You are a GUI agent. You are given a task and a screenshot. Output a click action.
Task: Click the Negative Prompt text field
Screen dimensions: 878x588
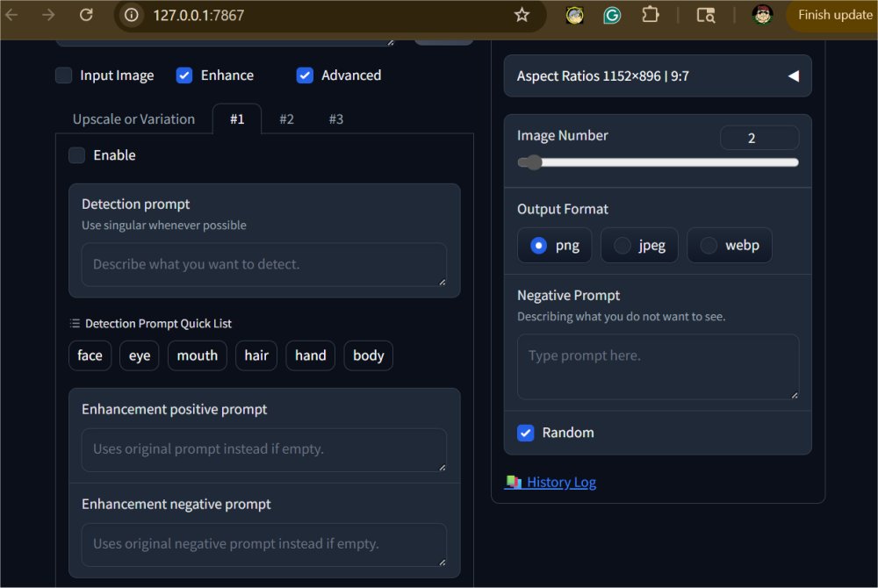click(657, 362)
